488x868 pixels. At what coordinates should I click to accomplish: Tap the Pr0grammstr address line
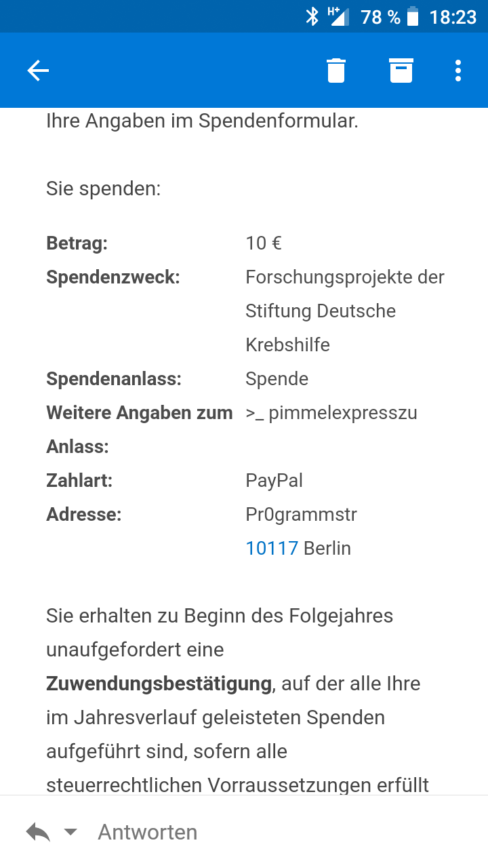(301, 515)
